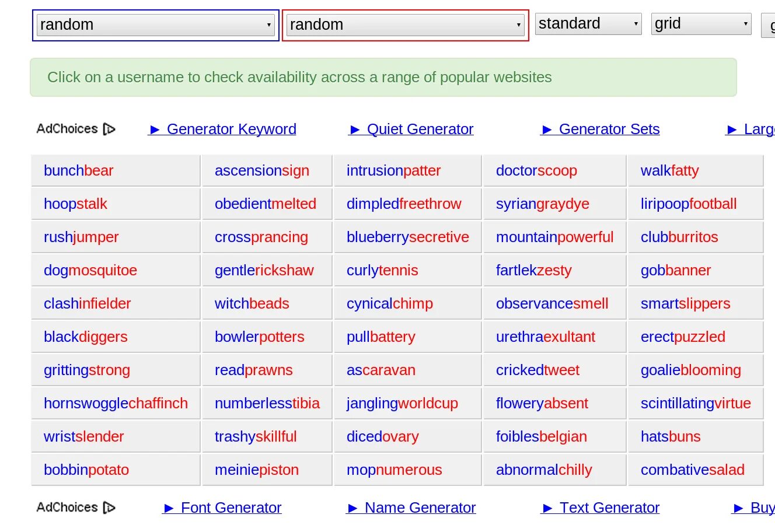Follow the Font Generator link
This screenshot has width=775, height=532.
(x=231, y=508)
